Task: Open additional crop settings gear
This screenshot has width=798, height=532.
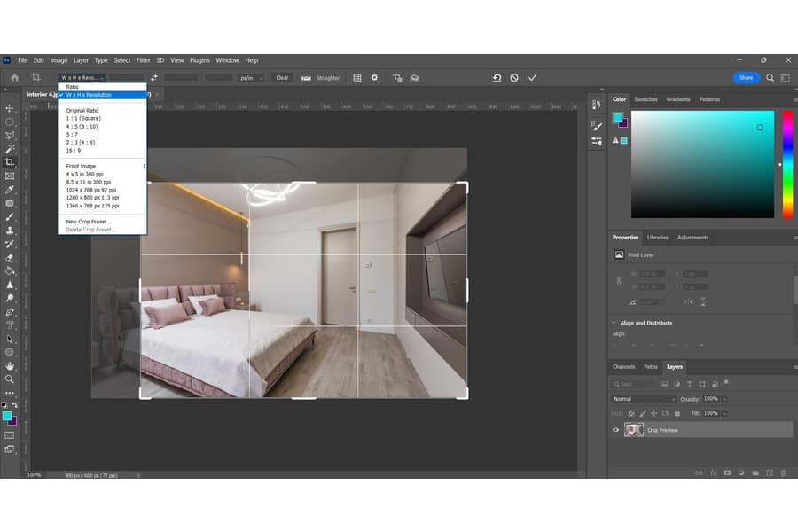Action: 375,78
